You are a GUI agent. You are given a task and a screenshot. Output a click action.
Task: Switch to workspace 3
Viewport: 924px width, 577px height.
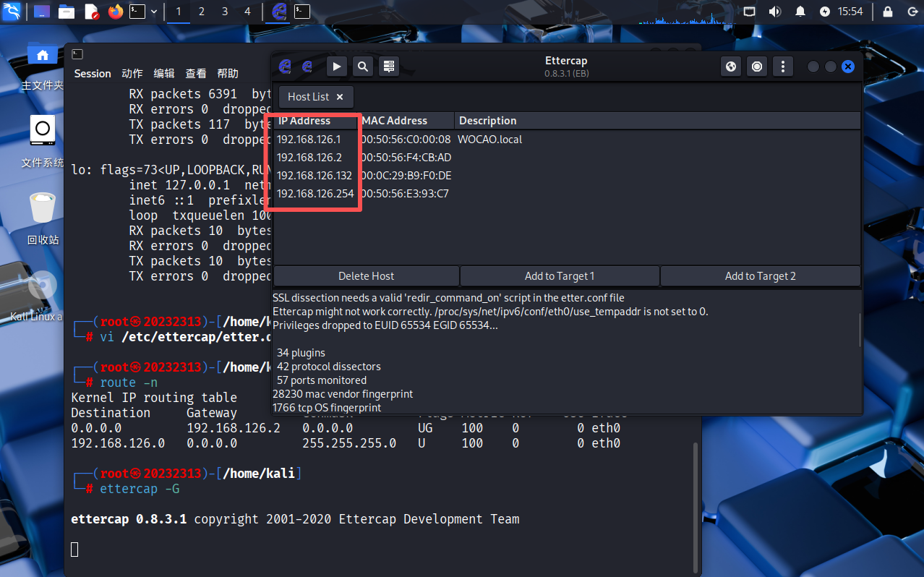(225, 12)
